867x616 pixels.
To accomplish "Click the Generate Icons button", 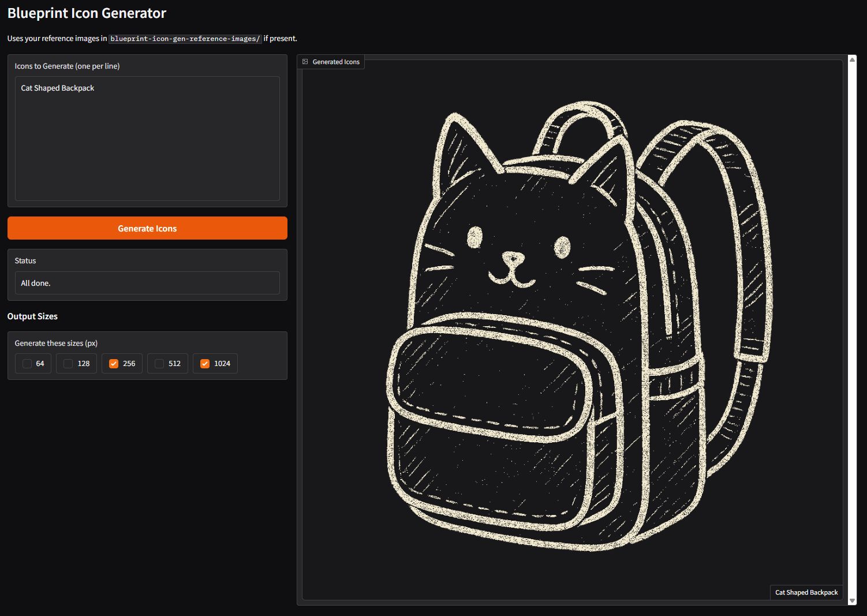I will [x=147, y=228].
